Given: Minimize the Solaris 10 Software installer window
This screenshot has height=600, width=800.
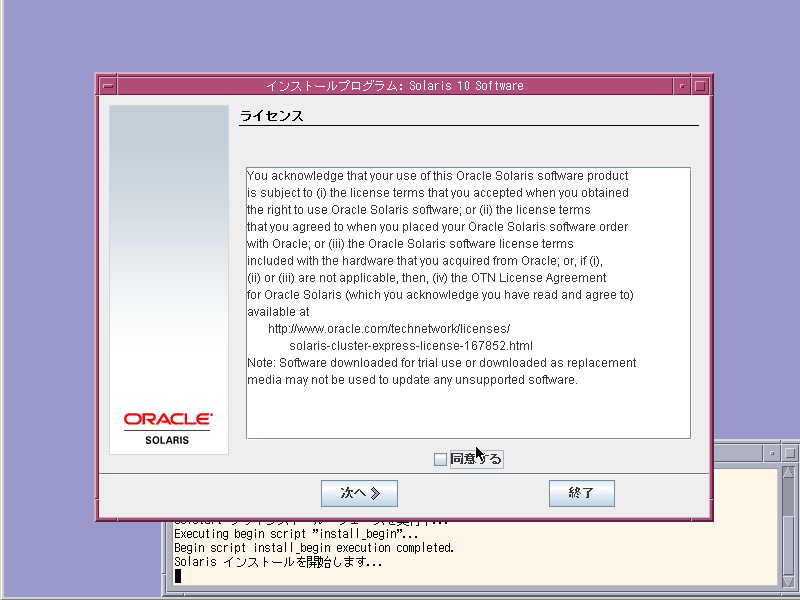Looking at the screenshot, I should (682, 86).
